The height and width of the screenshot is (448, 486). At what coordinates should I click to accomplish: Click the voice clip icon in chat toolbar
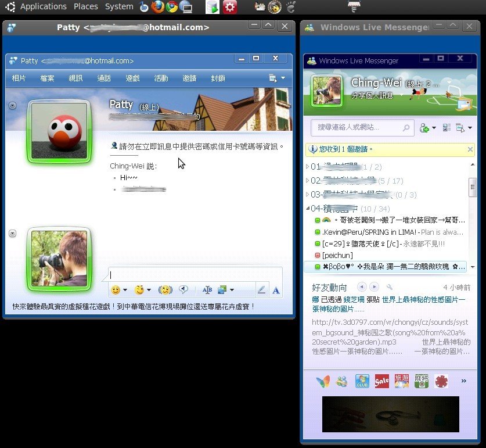(x=183, y=290)
